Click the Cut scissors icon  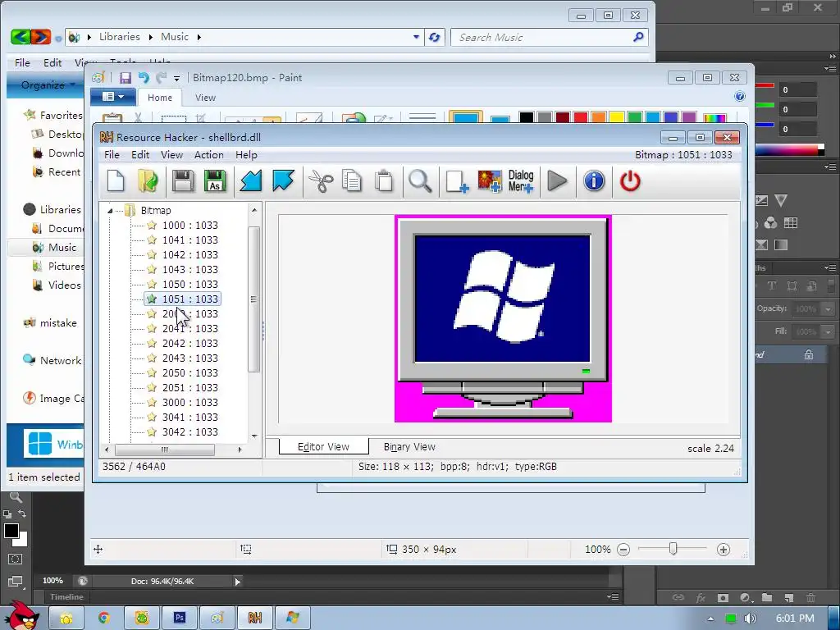(321, 181)
